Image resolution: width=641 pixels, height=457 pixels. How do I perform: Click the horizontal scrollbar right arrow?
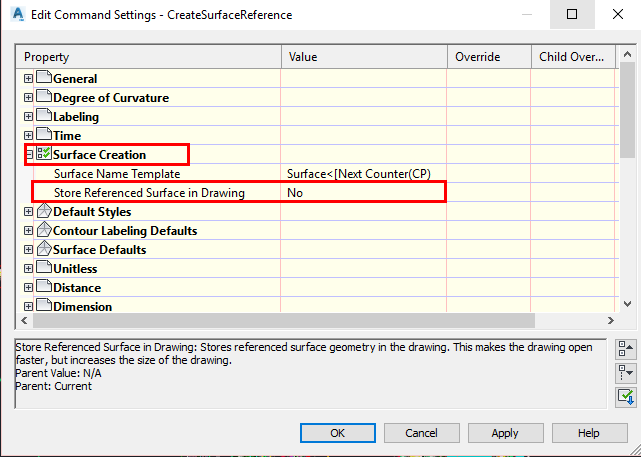(611, 320)
